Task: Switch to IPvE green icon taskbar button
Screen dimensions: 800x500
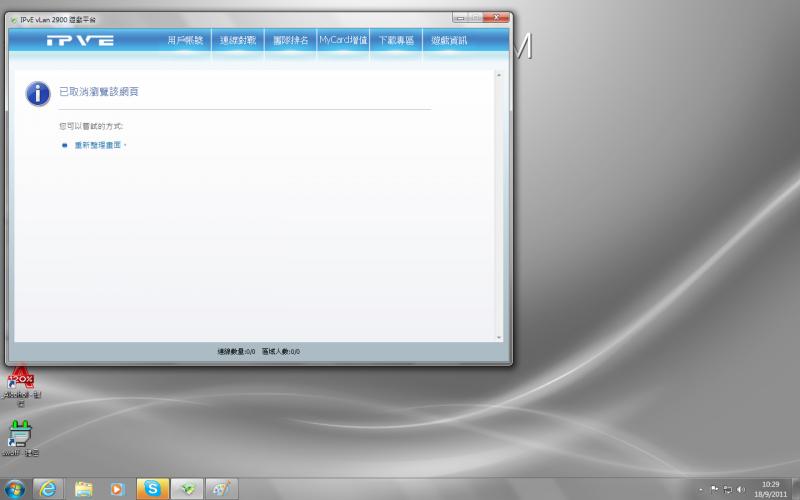Action: point(187,489)
